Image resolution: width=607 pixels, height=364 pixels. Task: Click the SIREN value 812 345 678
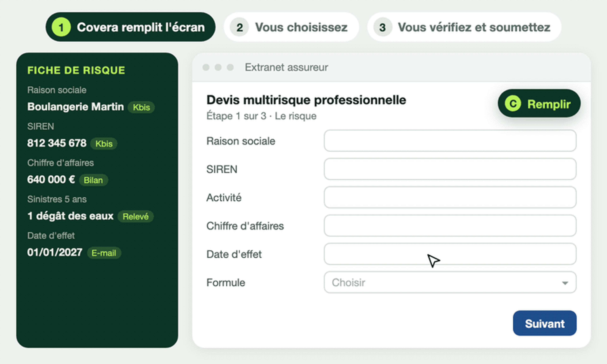pos(57,143)
